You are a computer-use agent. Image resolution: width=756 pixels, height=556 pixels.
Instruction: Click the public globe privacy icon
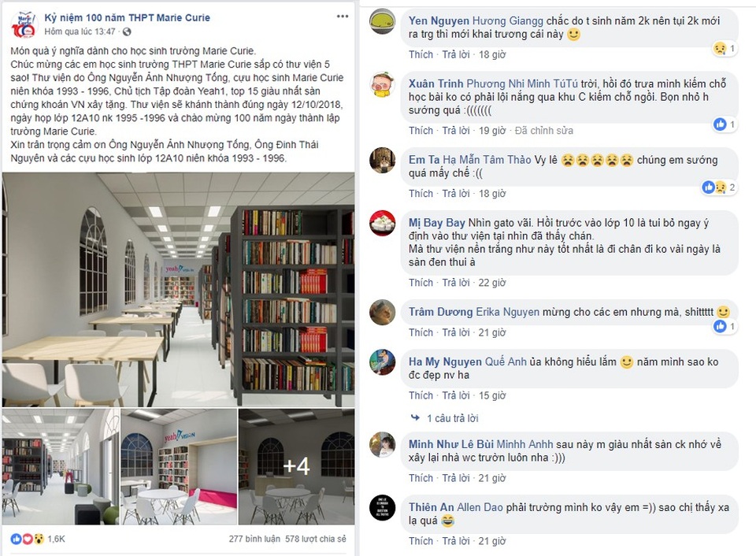point(127,32)
